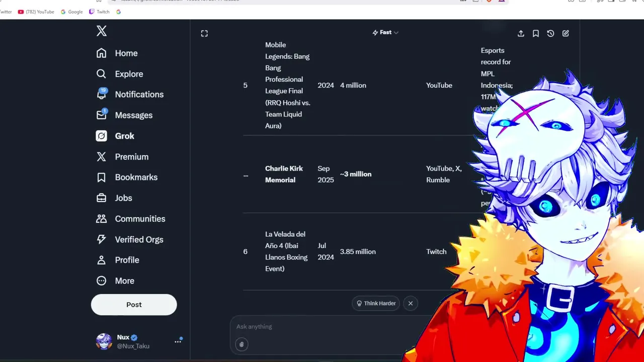Click the Nux profile avatar
644x362 pixels.
[x=104, y=341]
